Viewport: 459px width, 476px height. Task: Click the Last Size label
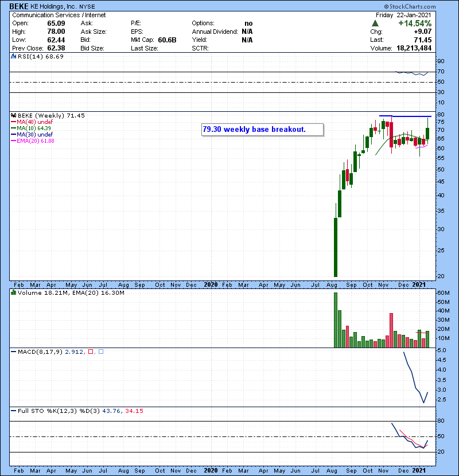click(144, 48)
